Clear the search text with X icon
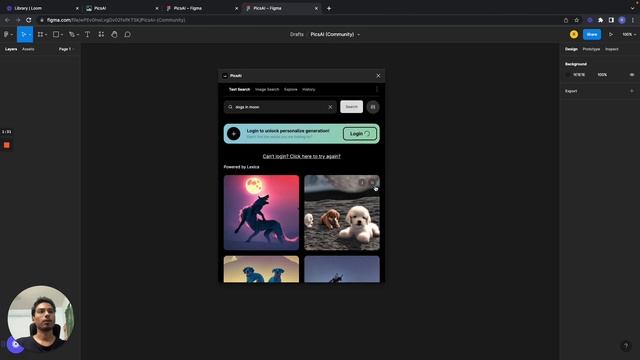 pyautogui.click(x=330, y=107)
